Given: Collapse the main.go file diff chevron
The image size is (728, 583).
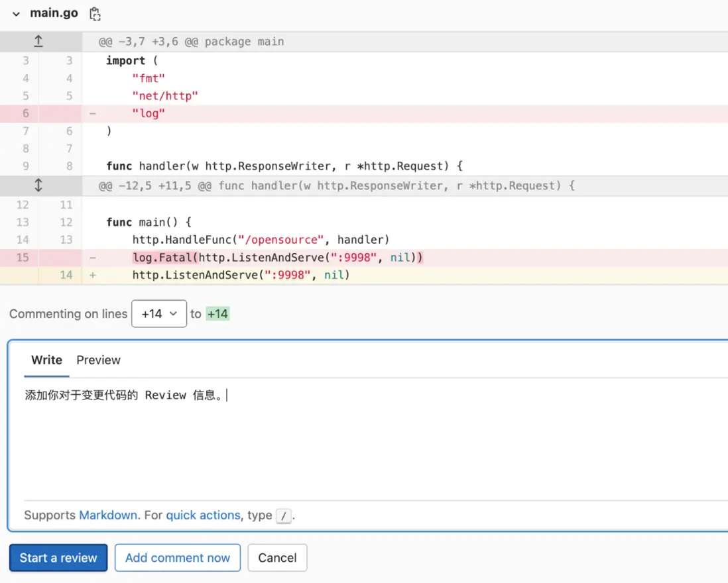Looking at the screenshot, I should pos(16,14).
